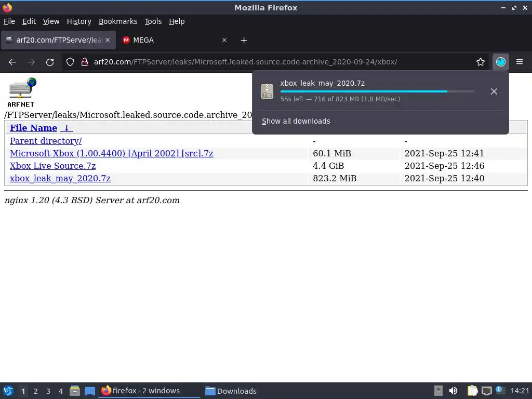
Task: Switch to virtual desktop 1
Action: coord(23,391)
